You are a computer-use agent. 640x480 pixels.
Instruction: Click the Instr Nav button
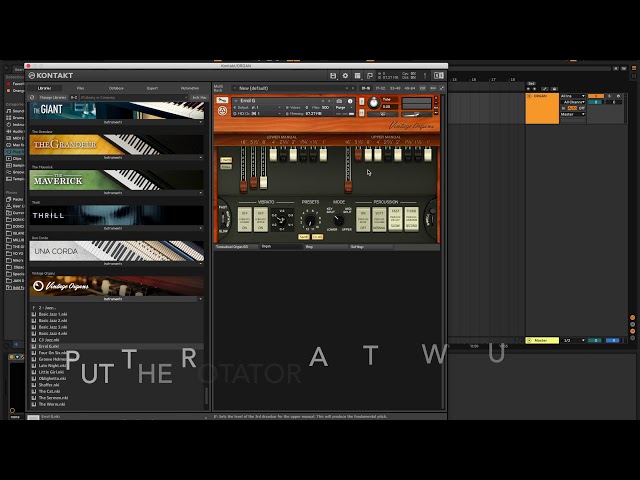coord(199,98)
